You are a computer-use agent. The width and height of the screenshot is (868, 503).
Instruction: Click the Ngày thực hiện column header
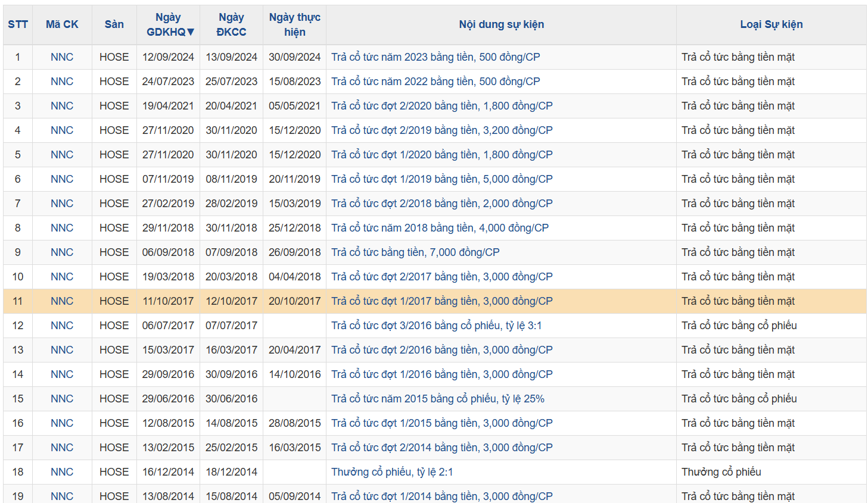coord(294,24)
